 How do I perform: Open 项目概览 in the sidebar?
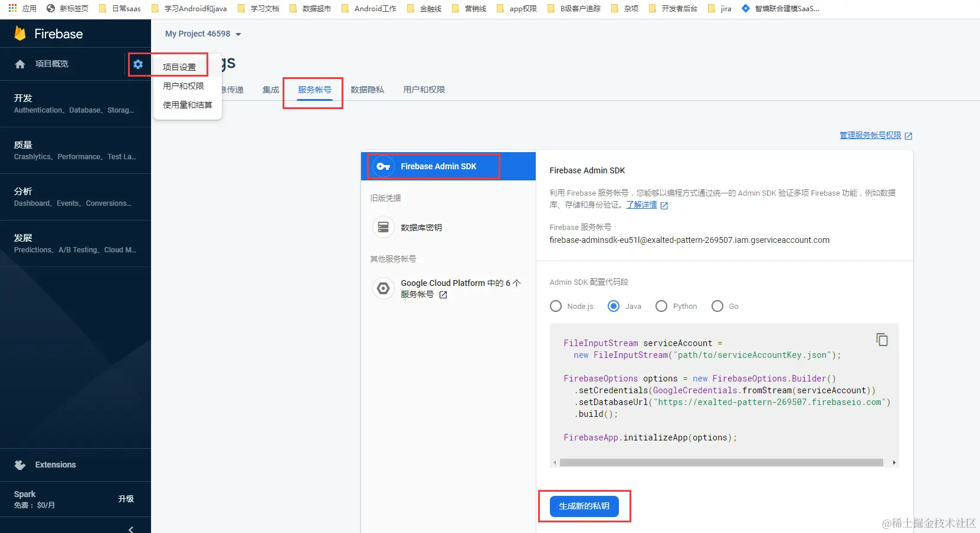click(x=52, y=64)
